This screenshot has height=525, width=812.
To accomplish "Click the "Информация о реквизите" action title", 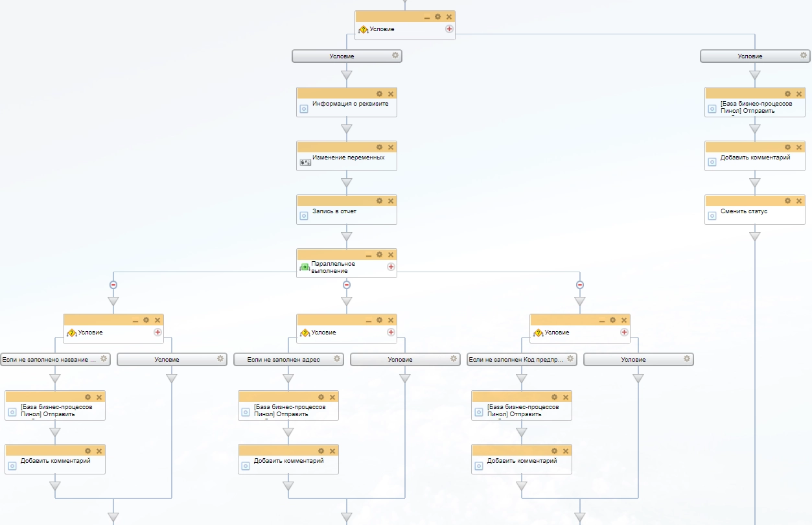I will (350, 104).
